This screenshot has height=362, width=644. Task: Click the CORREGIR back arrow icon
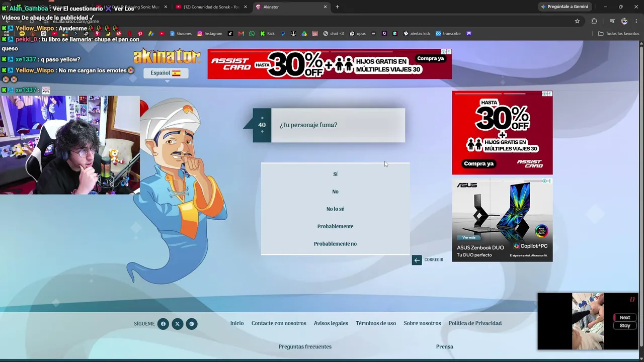[417, 260]
